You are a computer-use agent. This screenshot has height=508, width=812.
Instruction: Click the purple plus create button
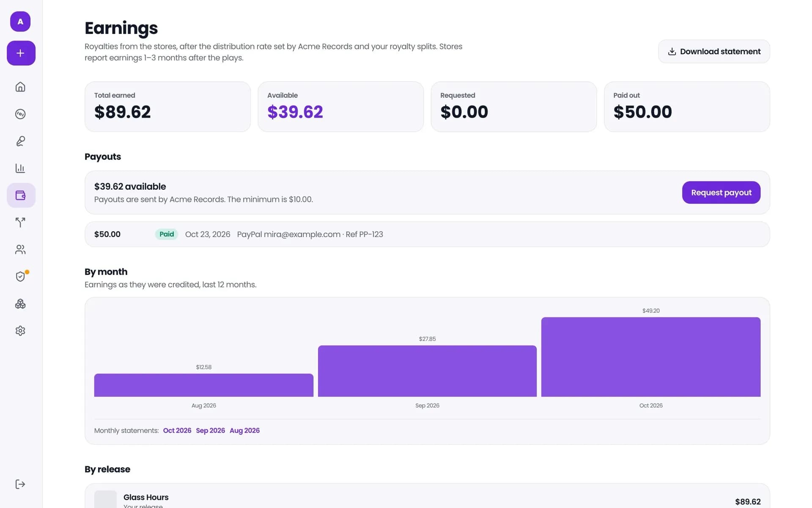[x=21, y=53]
